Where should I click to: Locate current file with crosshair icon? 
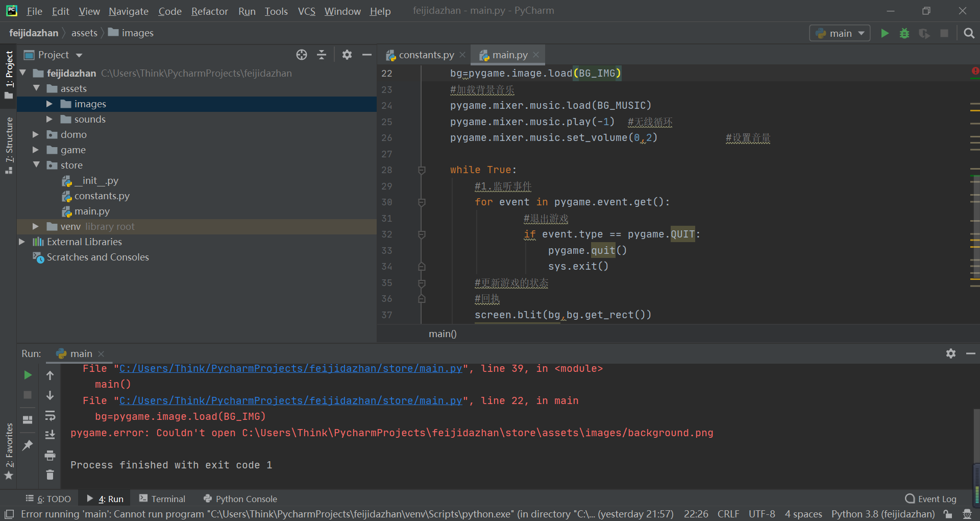coord(302,55)
